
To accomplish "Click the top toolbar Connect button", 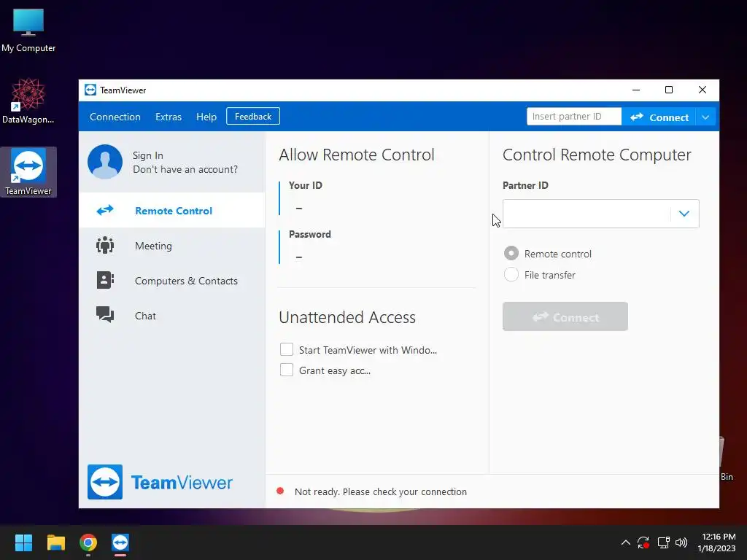I will pyautogui.click(x=659, y=117).
